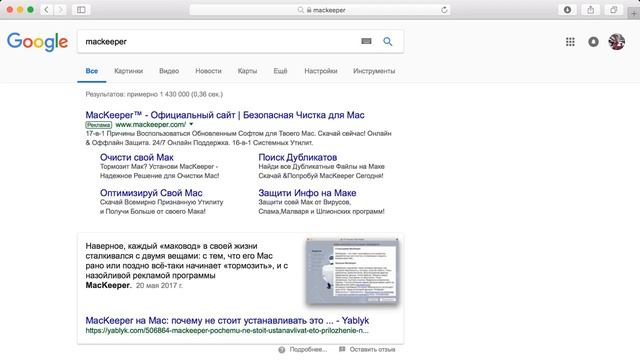
Task: Open the Защити Инфо на Маке sitelink
Action: tap(307, 193)
